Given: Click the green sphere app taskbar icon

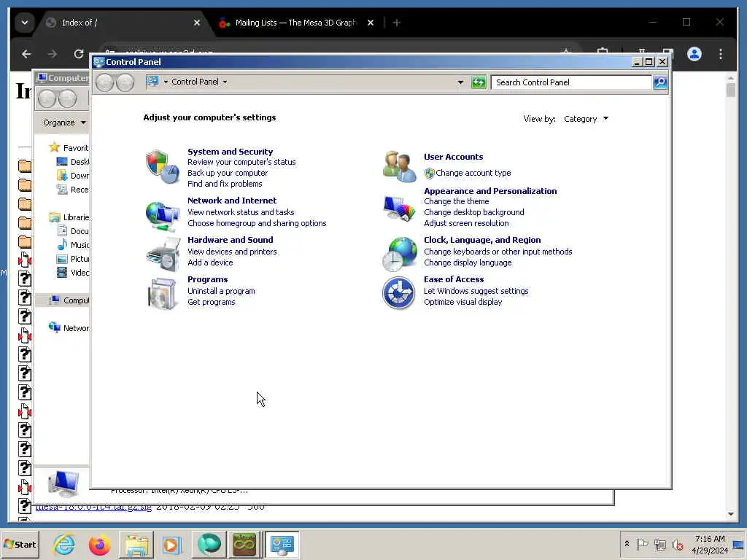Looking at the screenshot, I should pyautogui.click(x=209, y=544).
